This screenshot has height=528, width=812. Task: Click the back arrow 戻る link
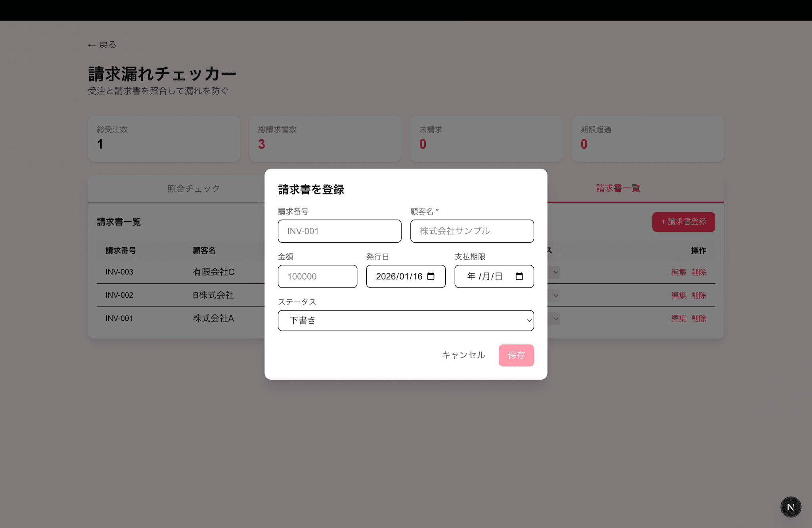tap(102, 45)
